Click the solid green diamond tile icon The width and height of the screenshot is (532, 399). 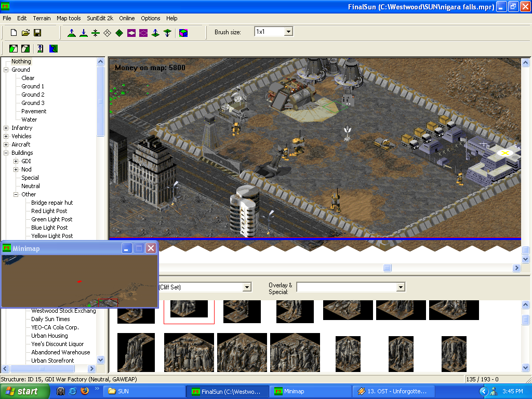(119, 33)
